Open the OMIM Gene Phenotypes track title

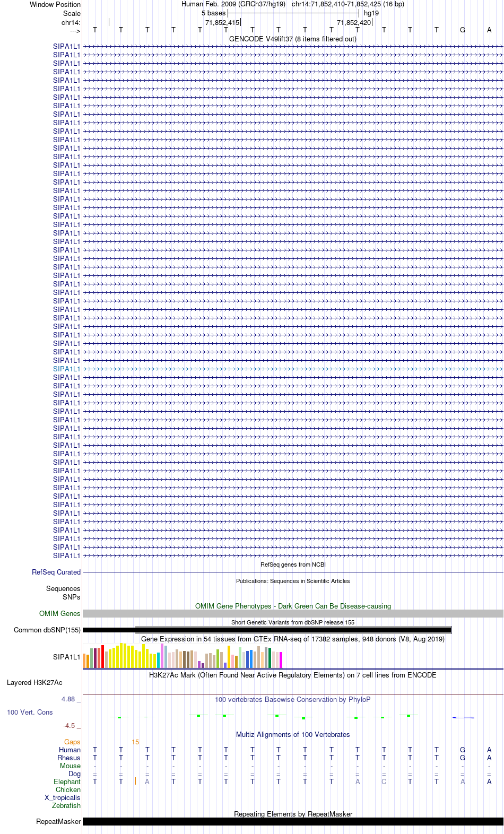[293, 606]
